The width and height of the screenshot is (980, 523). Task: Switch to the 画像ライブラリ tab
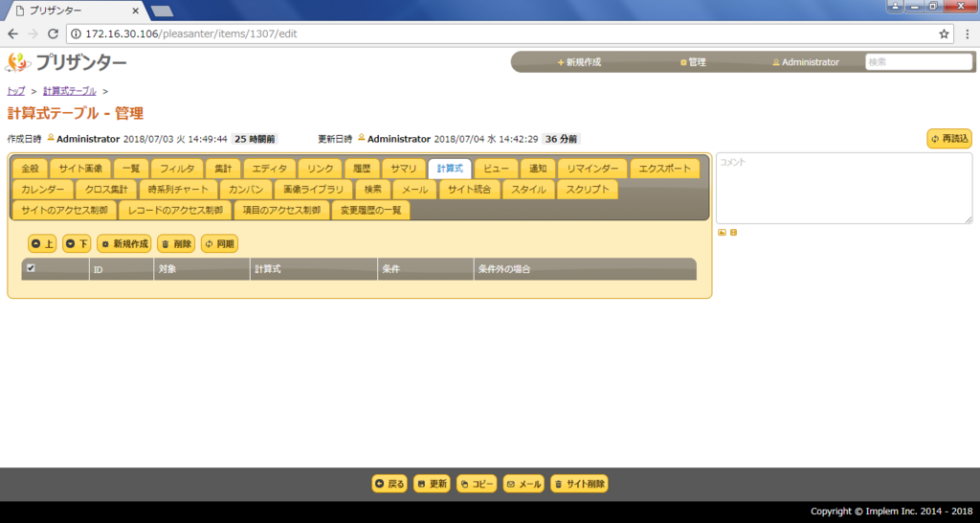point(314,190)
